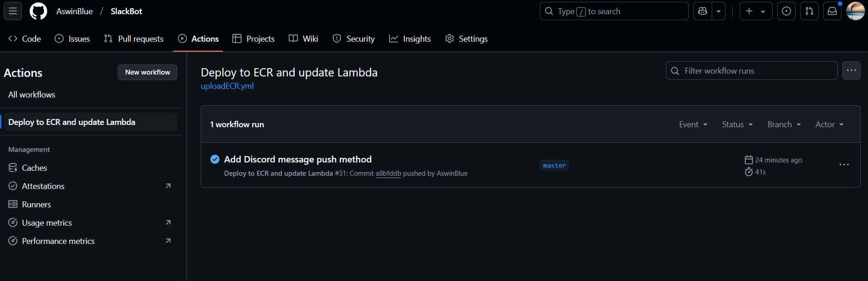Expand the Event filter dropdown
The image size is (868, 281).
tap(693, 124)
